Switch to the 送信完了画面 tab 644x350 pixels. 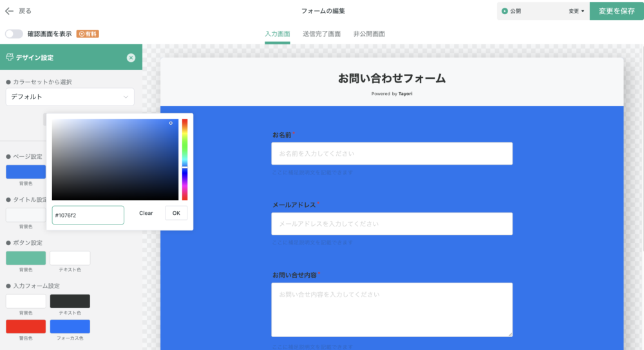pos(321,33)
